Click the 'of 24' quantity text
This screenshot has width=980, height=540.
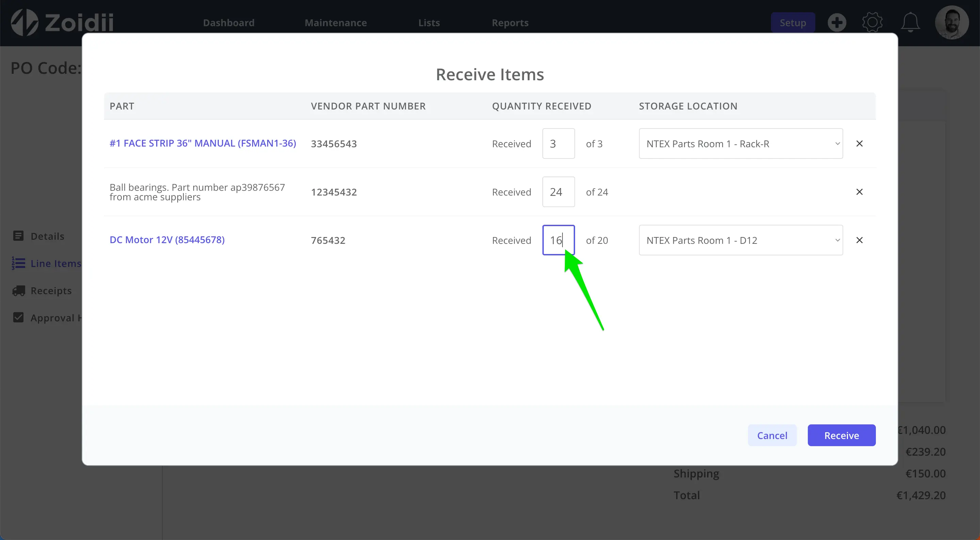[597, 192]
